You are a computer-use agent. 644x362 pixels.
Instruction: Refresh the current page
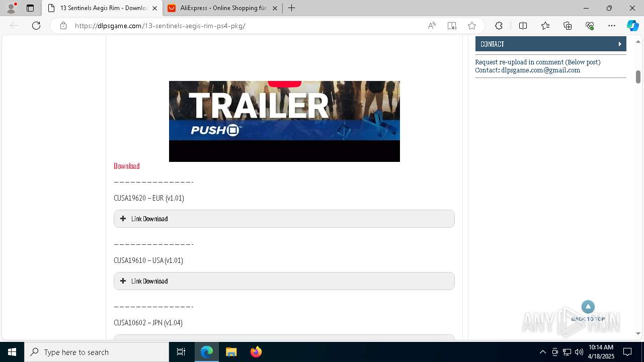click(36, 26)
